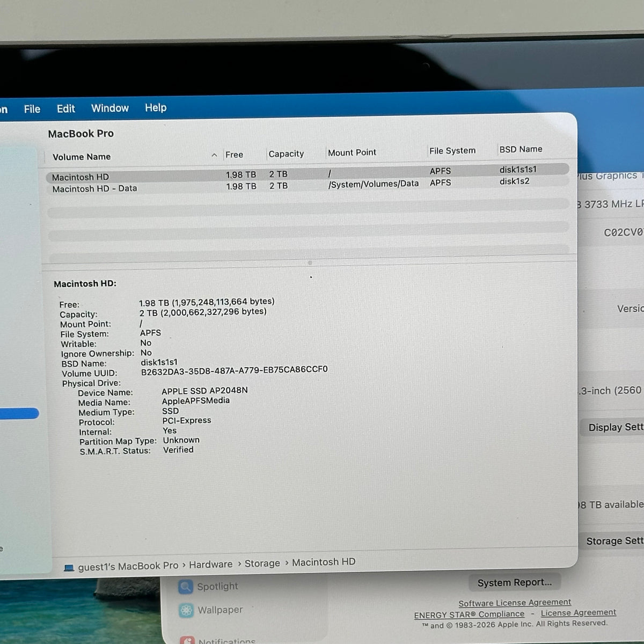Open the Software License Agreement link
Screen dimensions: 644x644
[x=515, y=603]
